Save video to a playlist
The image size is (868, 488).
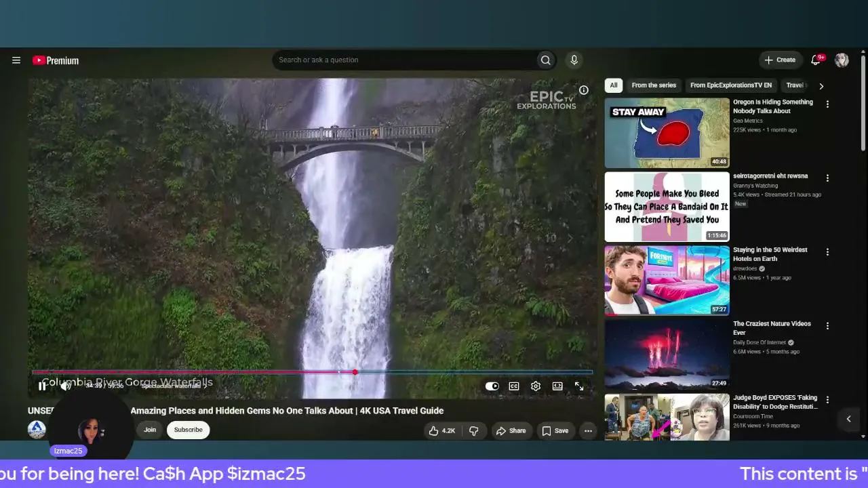(555, 430)
